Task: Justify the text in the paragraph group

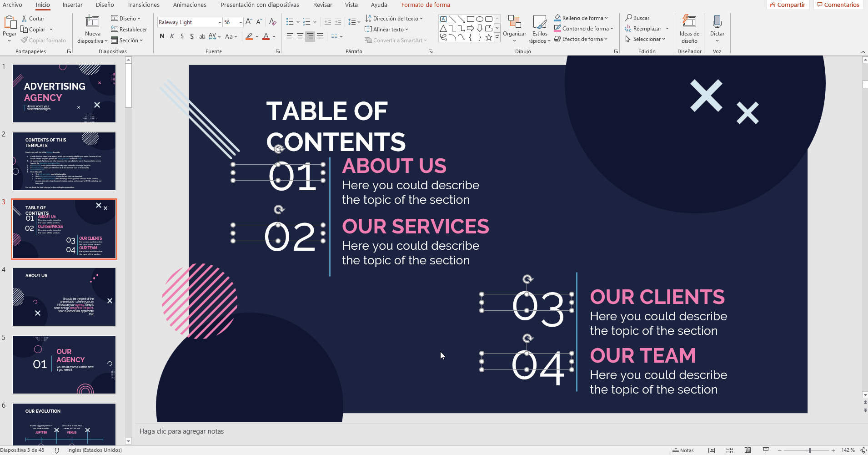Action: click(x=320, y=36)
